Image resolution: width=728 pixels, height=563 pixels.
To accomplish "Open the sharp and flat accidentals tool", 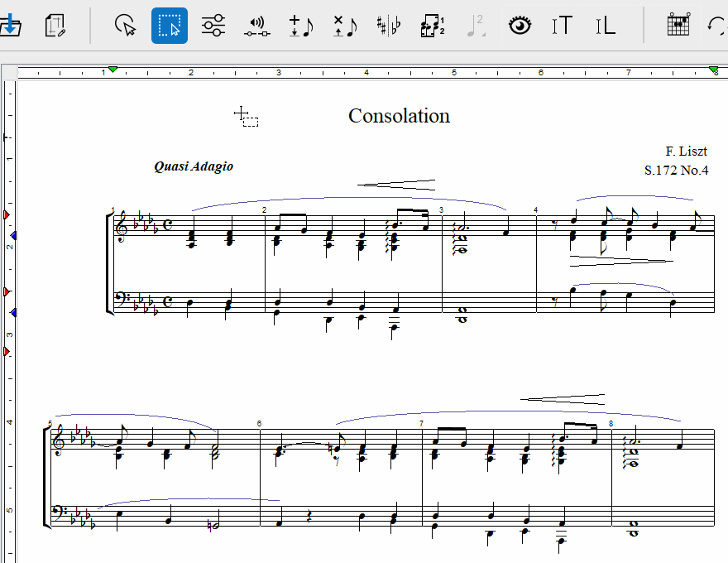I will click(x=389, y=26).
